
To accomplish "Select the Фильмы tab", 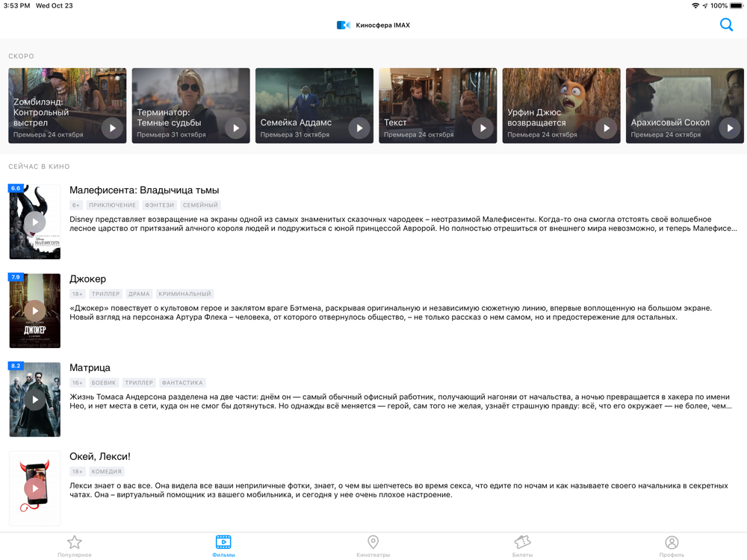I will point(223,546).
